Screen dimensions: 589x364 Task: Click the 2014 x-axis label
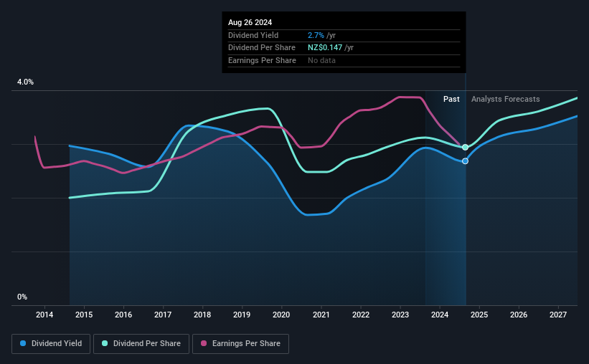(x=44, y=315)
